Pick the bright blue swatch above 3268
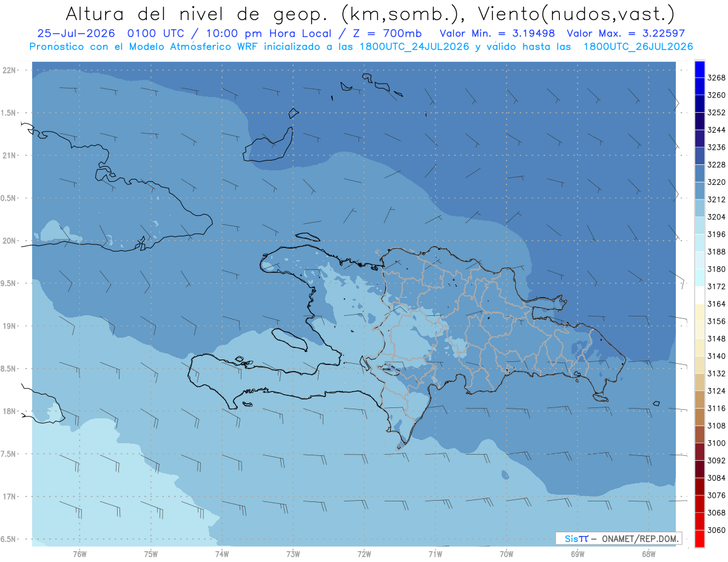 [699, 69]
